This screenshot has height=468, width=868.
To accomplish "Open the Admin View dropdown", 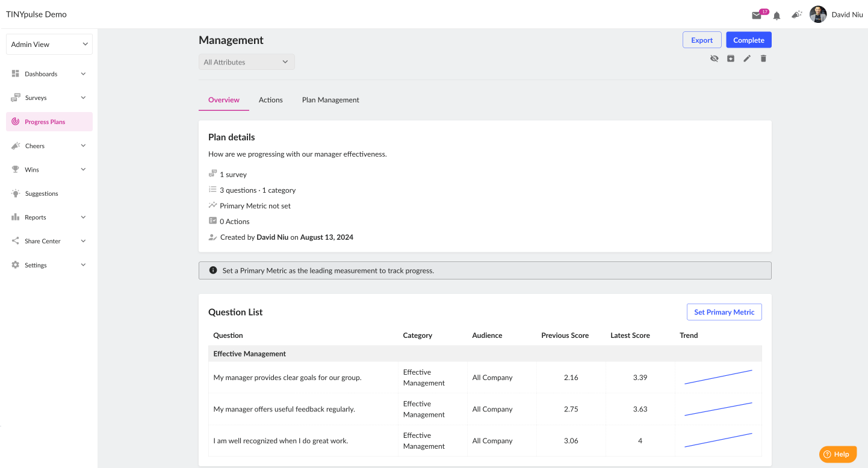I will tap(49, 45).
